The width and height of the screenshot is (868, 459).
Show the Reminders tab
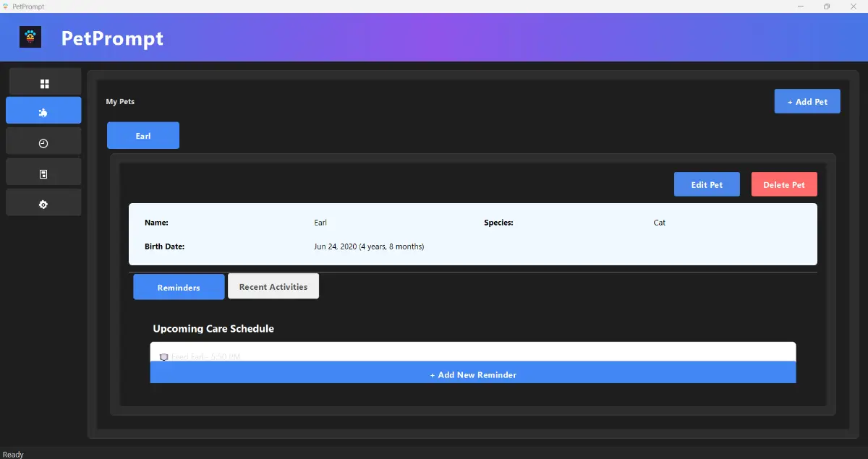179,288
